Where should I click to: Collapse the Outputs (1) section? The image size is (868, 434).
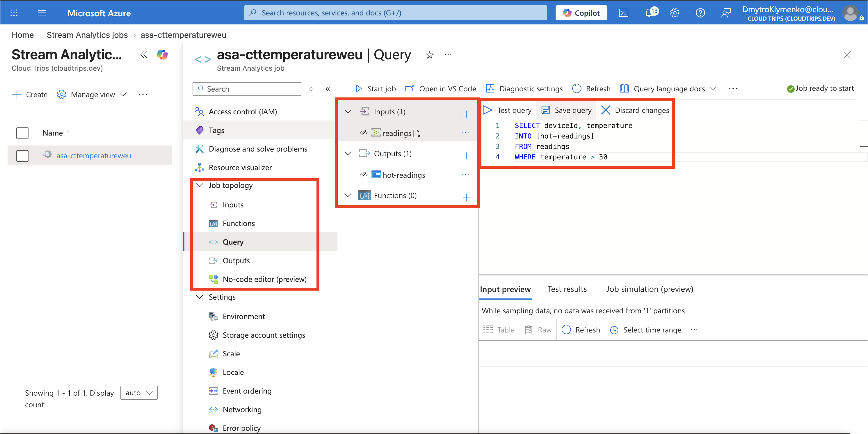(x=348, y=153)
